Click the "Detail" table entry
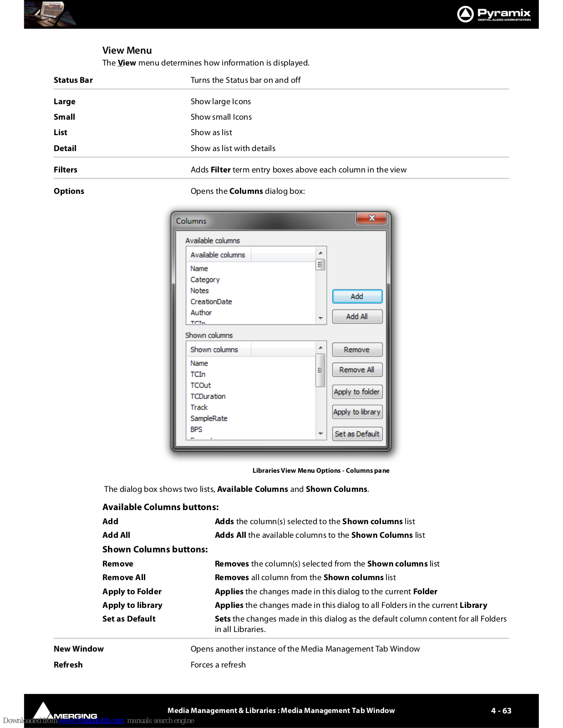This screenshot has height=728, width=563. (x=65, y=148)
